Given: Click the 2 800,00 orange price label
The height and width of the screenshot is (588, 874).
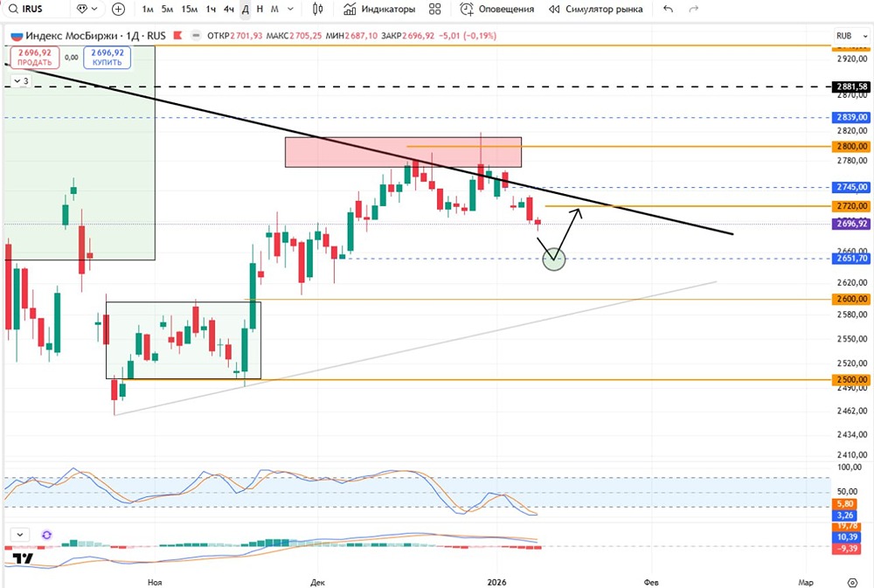Looking at the screenshot, I should coord(851,147).
